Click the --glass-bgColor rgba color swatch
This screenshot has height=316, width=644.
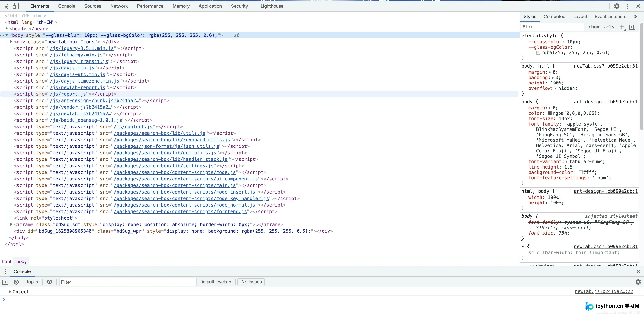(x=538, y=53)
